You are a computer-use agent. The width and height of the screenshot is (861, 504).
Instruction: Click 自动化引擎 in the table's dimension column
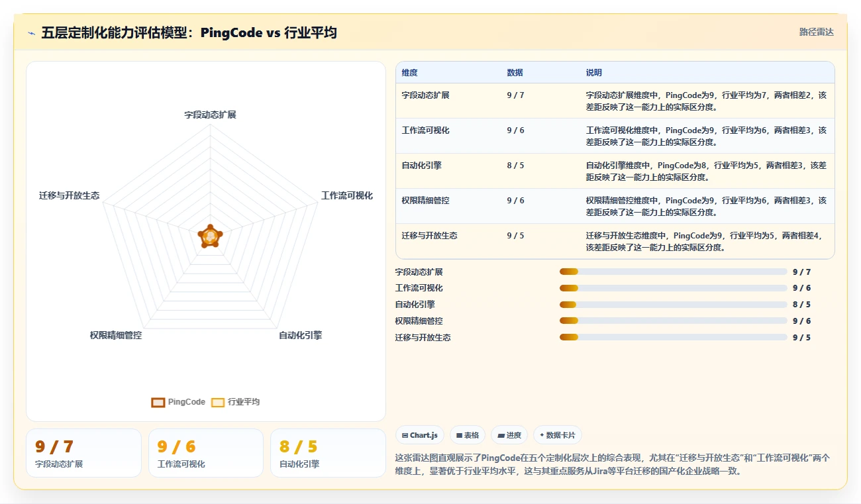pyautogui.click(x=421, y=166)
